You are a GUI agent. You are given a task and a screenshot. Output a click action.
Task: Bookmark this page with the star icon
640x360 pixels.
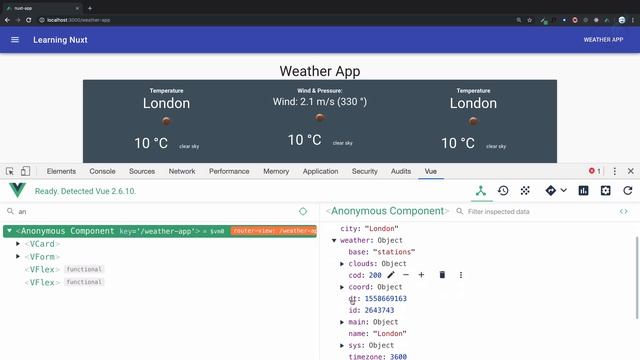point(529,20)
